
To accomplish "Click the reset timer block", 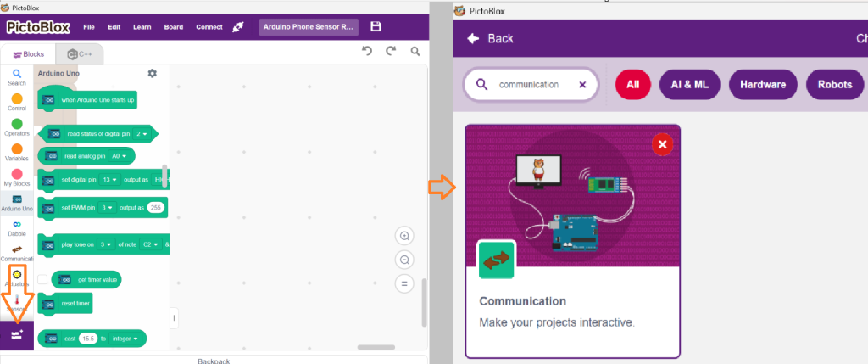I will (x=64, y=304).
